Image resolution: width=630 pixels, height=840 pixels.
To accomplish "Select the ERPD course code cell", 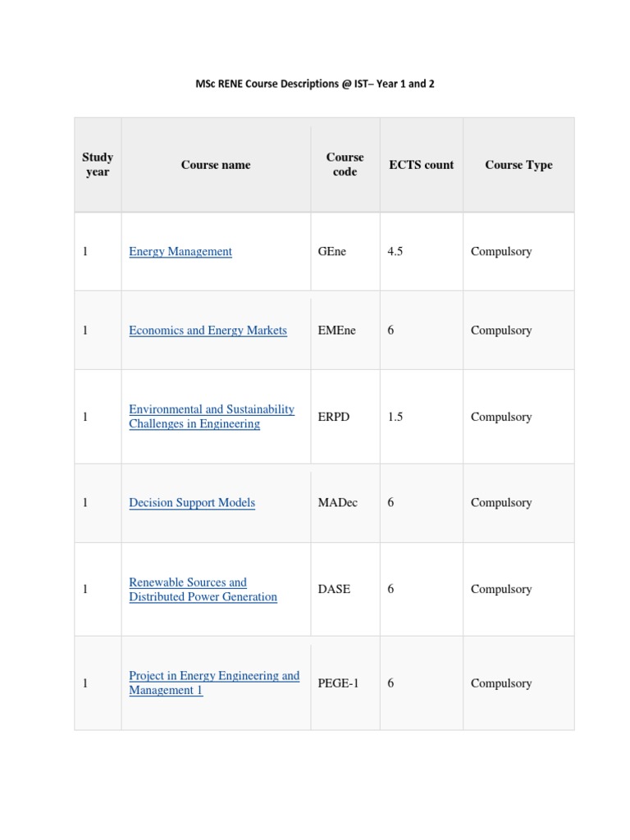I will point(334,417).
